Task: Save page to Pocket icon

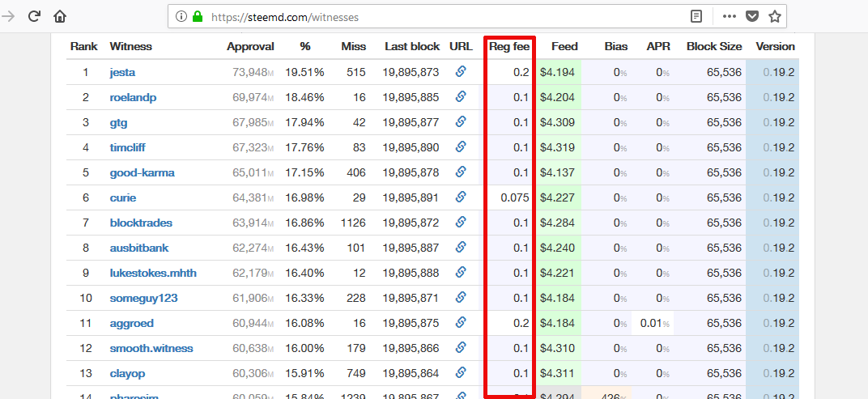Action: click(751, 17)
